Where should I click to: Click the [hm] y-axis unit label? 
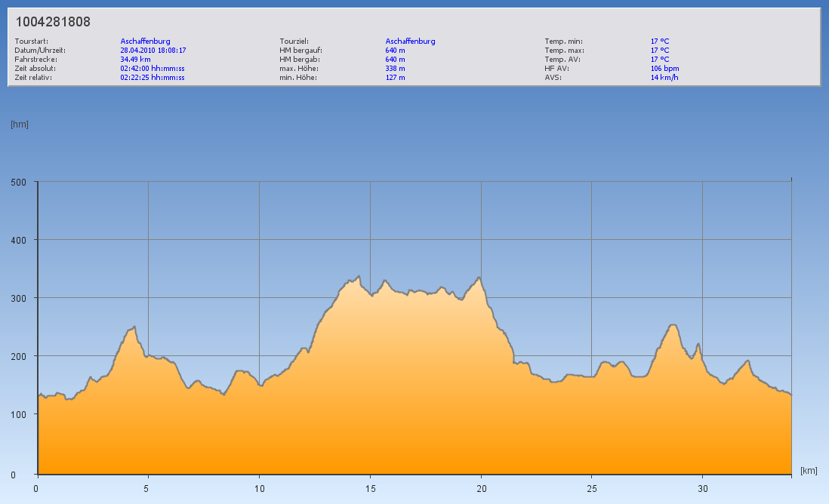[x=20, y=124]
